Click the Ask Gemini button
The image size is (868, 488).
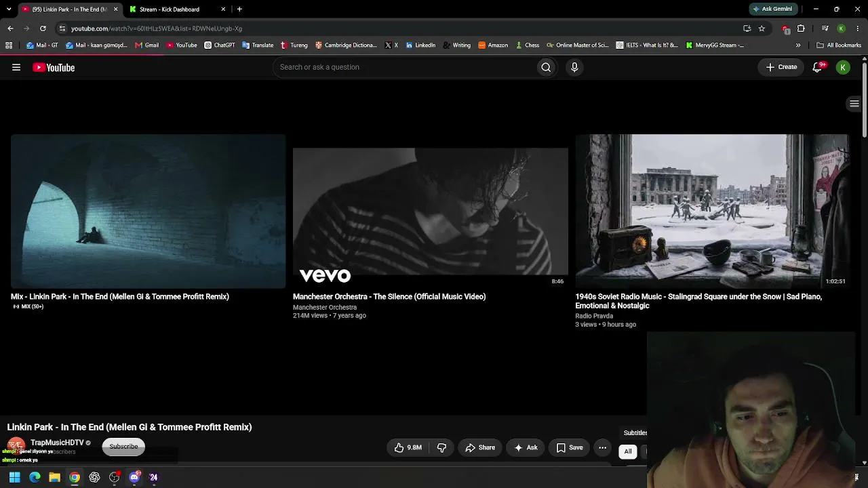point(772,9)
